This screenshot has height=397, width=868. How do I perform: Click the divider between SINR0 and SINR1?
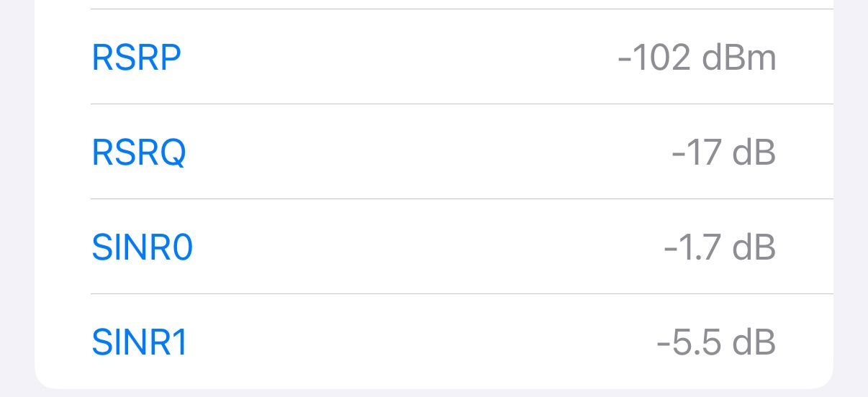coord(461,294)
